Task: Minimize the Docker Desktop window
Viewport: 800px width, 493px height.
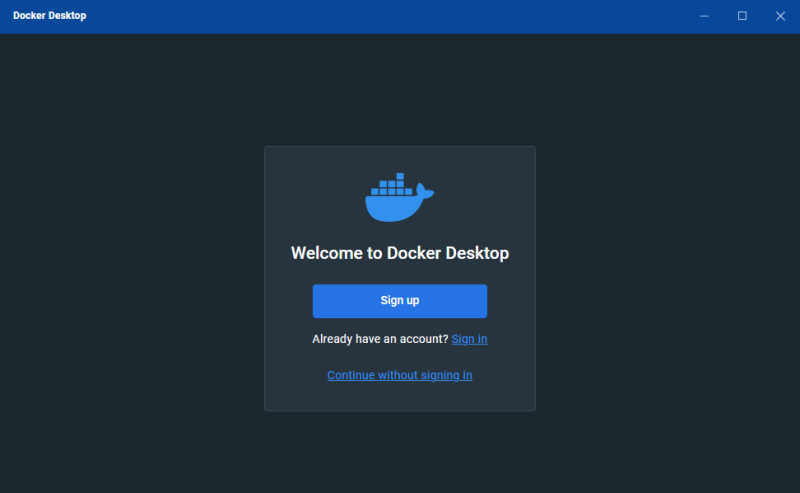Action: coord(704,16)
